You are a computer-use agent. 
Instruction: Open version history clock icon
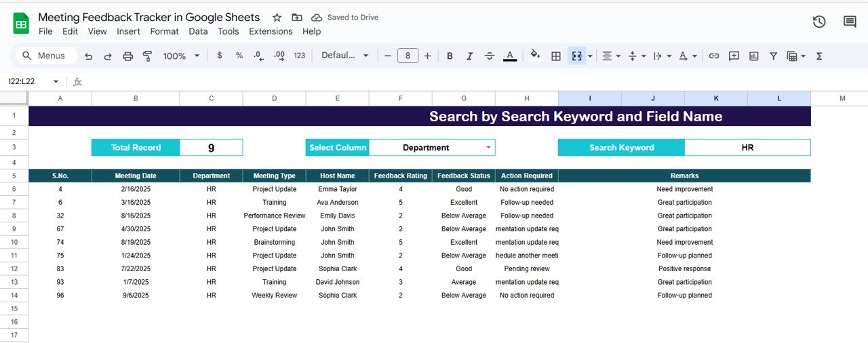tap(819, 22)
